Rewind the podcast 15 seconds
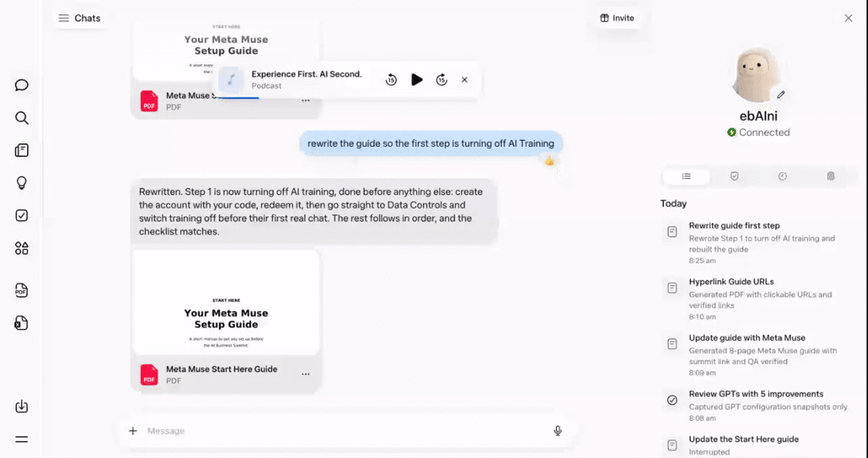Screen dimensions: 868x458 click(391, 80)
